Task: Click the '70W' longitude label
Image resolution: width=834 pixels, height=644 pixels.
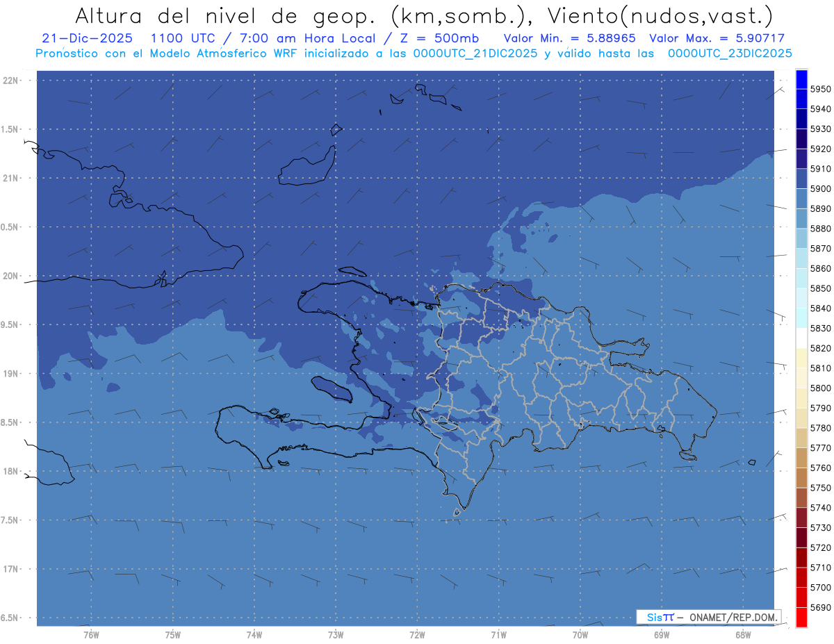Action: (580, 634)
